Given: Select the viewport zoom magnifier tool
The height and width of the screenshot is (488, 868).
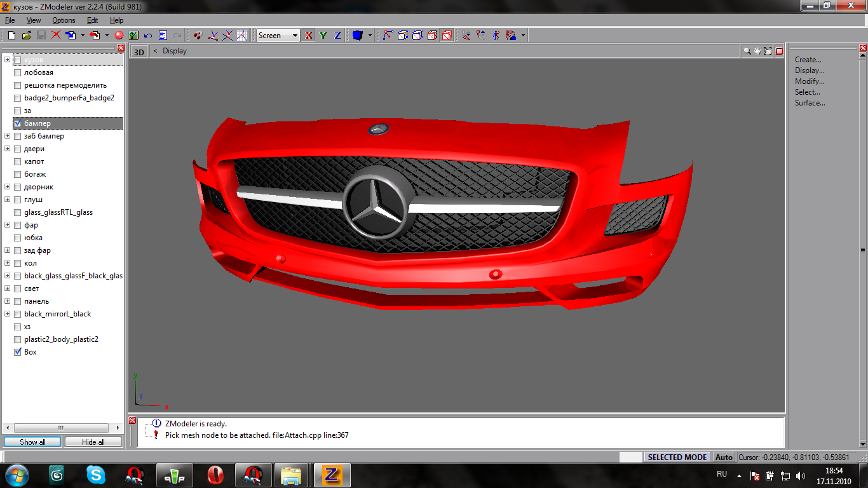Looking at the screenshot, I should (747, 51).
